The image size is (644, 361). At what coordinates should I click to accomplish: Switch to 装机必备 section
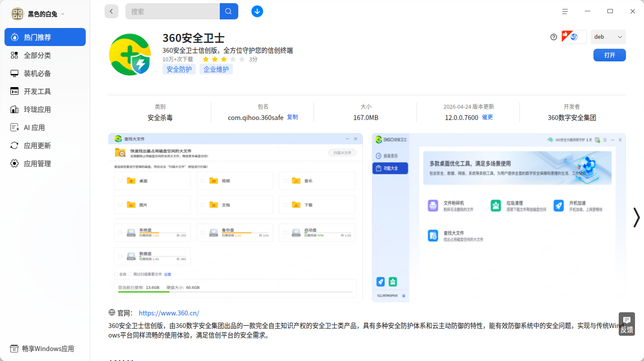point(45,73)
